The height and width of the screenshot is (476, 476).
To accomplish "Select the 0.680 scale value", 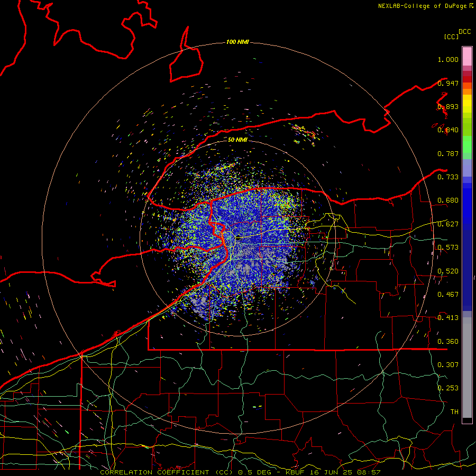I will 448,200.
